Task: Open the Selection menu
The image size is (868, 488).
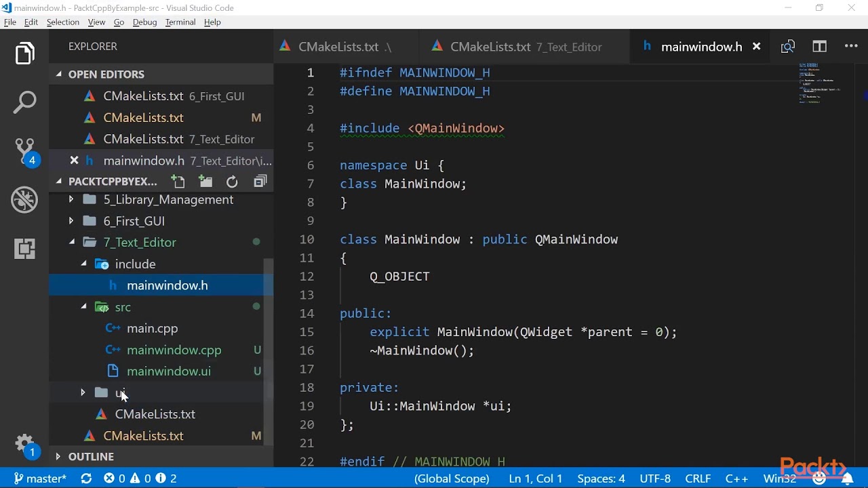Action: tap(63, 22)
